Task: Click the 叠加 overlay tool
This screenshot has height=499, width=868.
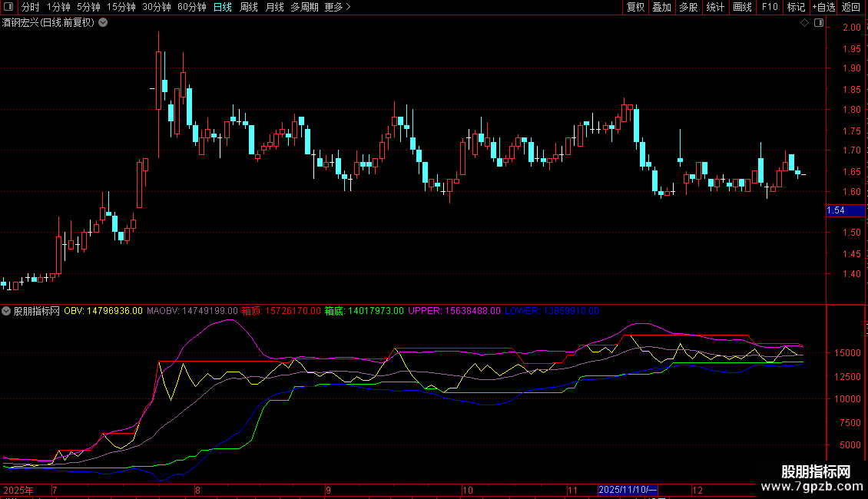Action: click(661, 7)
